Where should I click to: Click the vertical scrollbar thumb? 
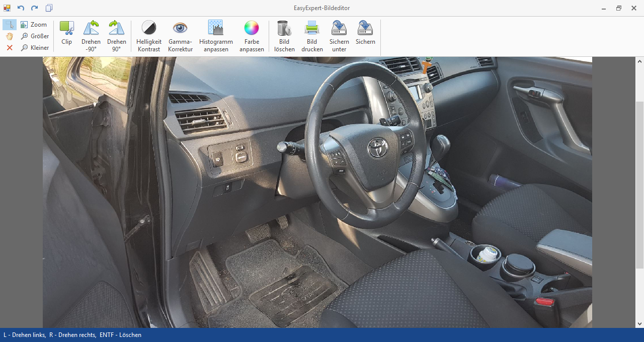(640, 185)
